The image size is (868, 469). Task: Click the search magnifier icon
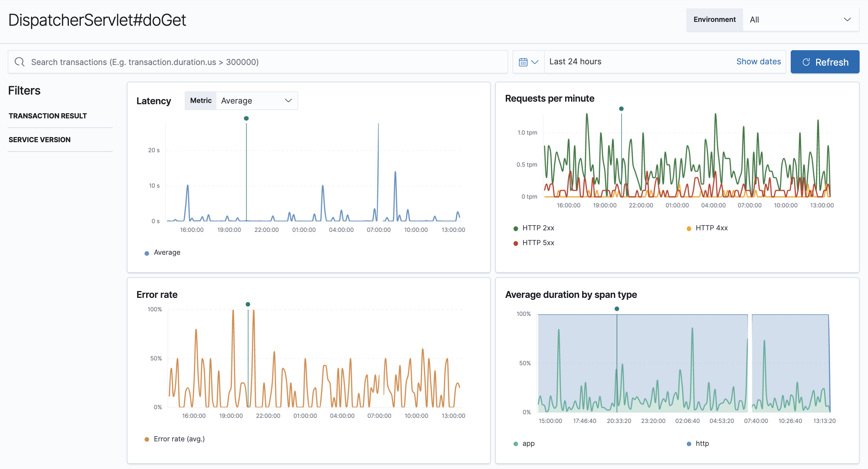click(x=19, y=62)
